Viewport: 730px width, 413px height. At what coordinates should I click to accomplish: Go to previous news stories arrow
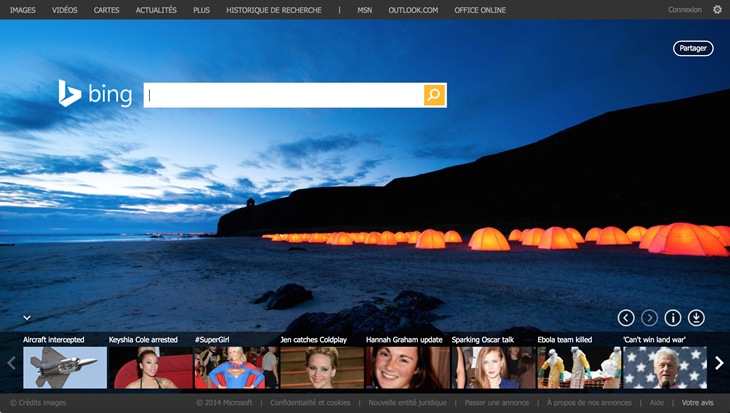[12, 363]
